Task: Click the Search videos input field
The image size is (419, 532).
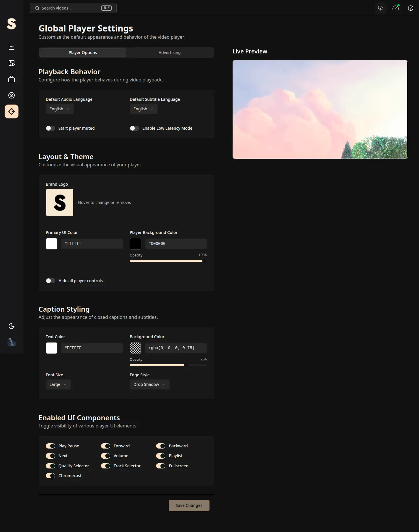Action: pos(73,8)
